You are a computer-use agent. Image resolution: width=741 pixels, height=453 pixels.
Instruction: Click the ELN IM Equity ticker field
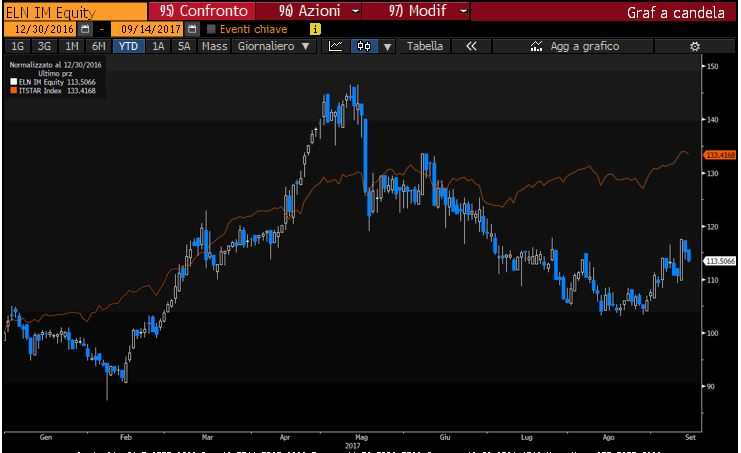(x=75, y=12)
